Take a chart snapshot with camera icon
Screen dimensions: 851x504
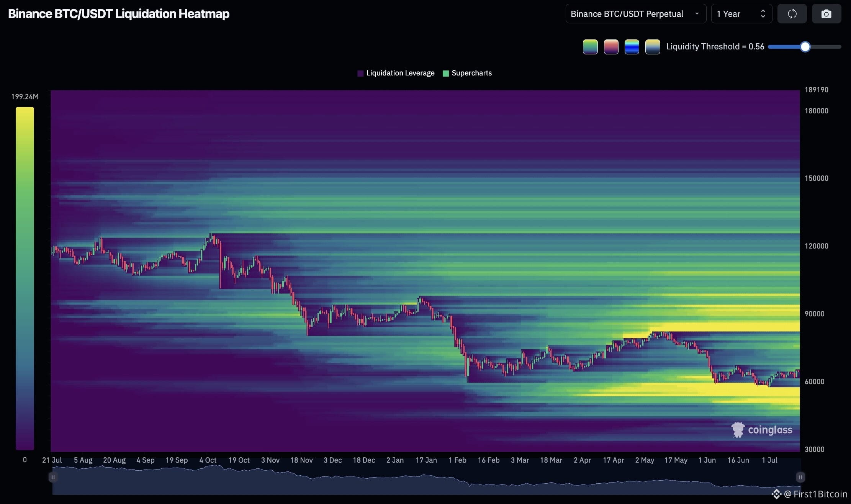pyautogui.click(x=826, y=14)
